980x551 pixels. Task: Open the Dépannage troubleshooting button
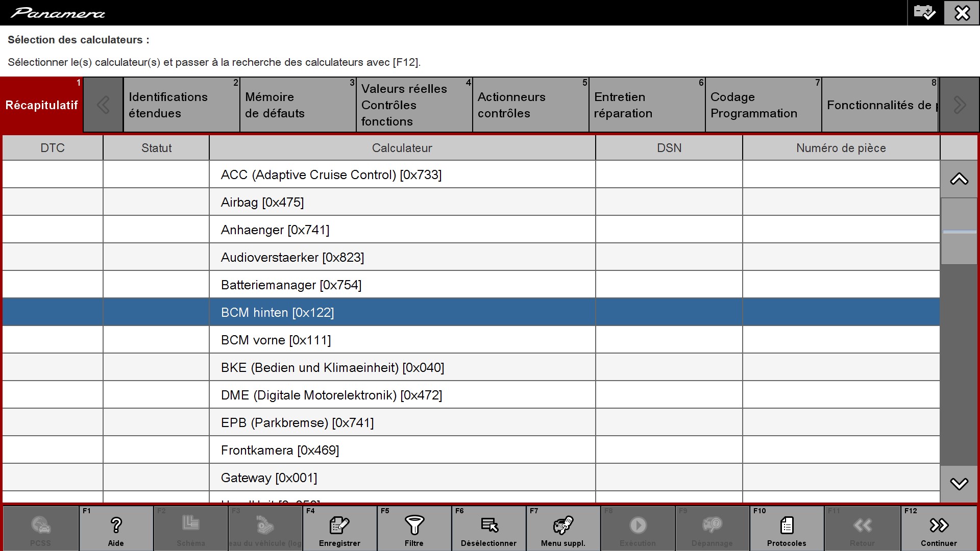click(x=713, y=528)
